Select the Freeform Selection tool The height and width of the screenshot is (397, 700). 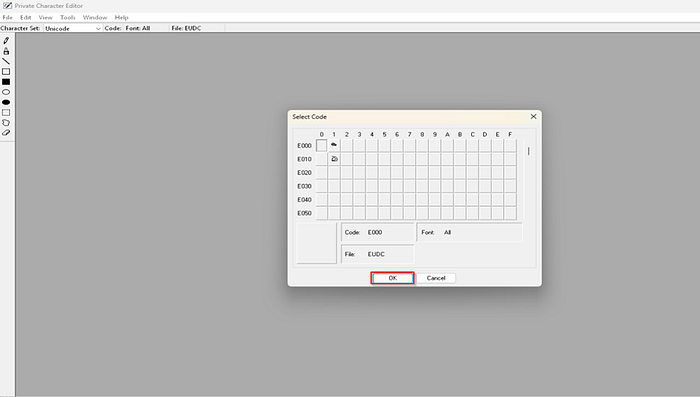pos(6,123)
